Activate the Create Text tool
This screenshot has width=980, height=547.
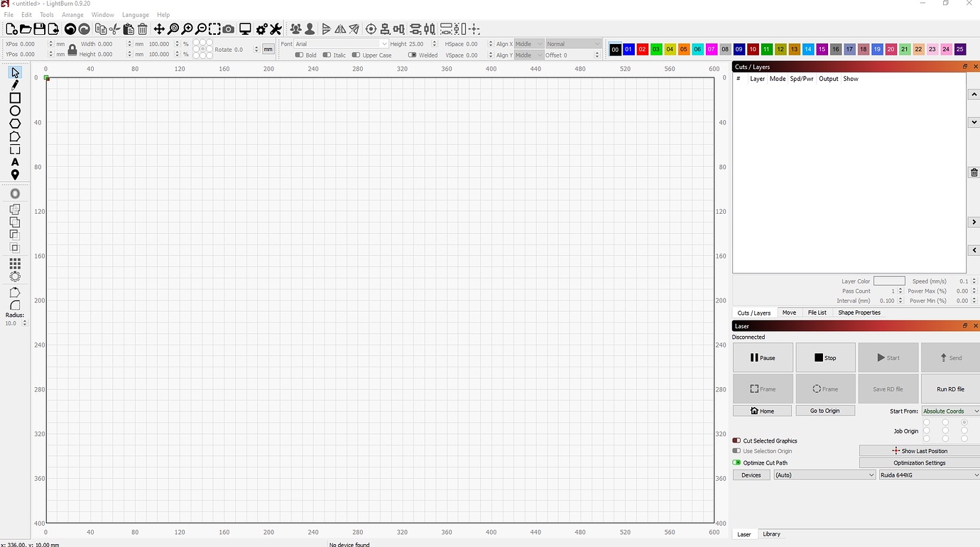(x=15, y=162)
